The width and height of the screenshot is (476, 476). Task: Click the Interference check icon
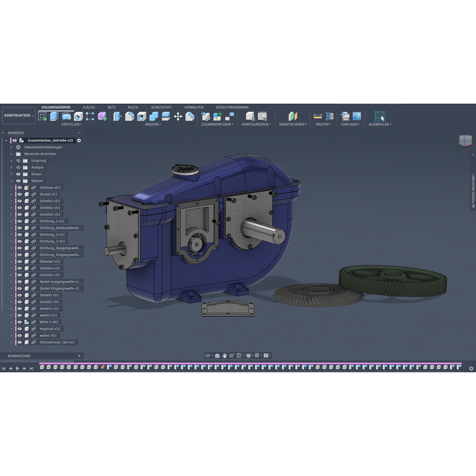tap(330, 116)
